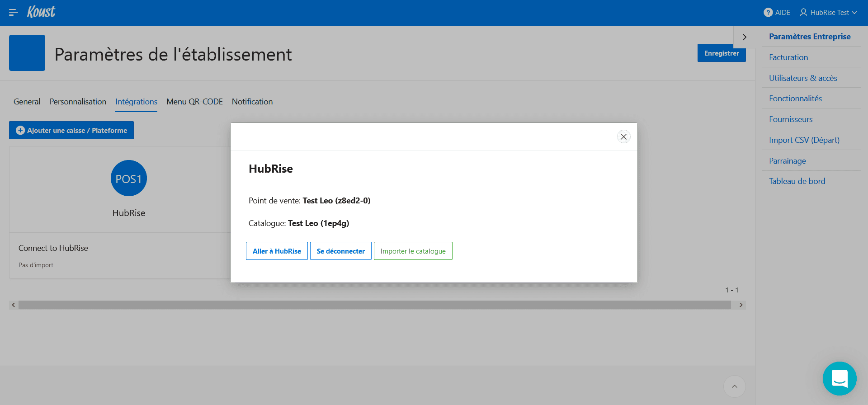Open the AIDE help icon

coord(768,13)
